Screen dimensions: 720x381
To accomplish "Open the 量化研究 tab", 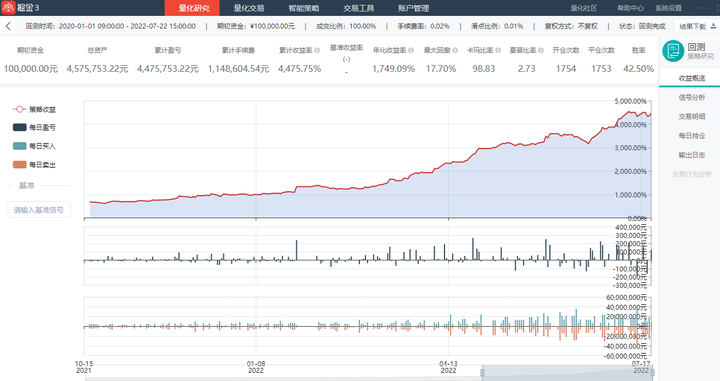I will pos(193,8).
